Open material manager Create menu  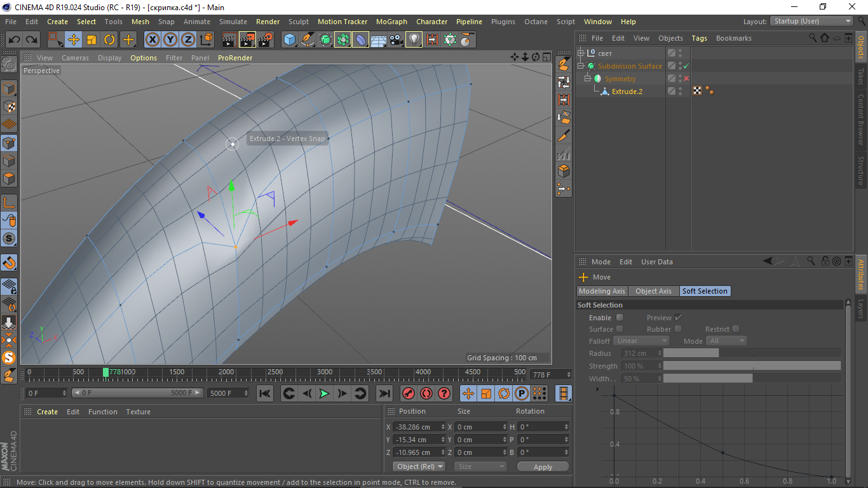pos(47,412)
